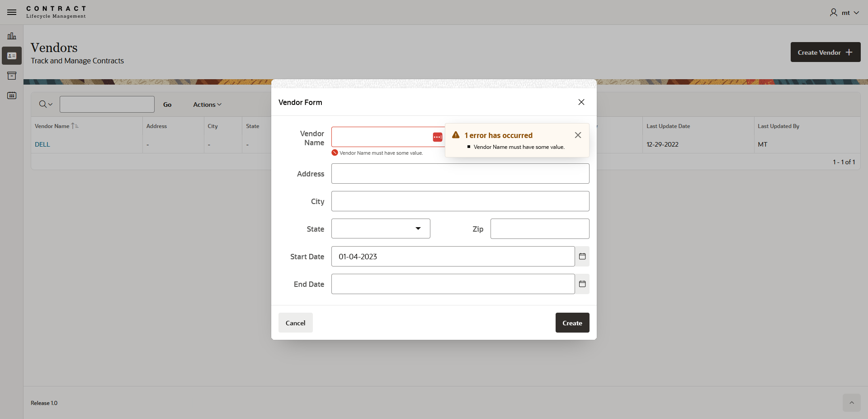Open the Start Date calendar picker
The width and height of the screenshot is (868, 419).
pos(582,257)
